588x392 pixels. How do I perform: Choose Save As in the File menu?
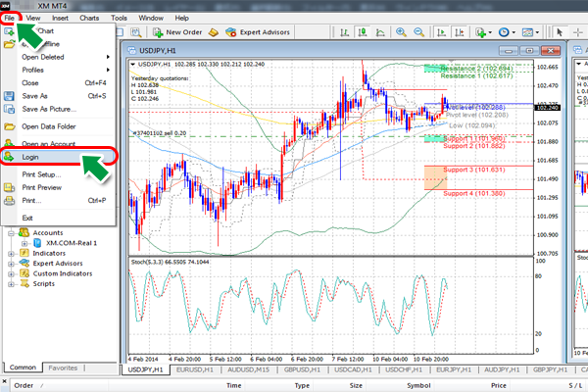click(58, 96)
